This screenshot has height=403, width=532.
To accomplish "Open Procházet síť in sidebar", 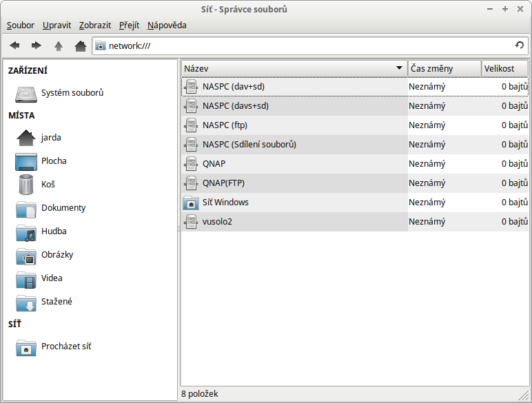I will 65,347.
